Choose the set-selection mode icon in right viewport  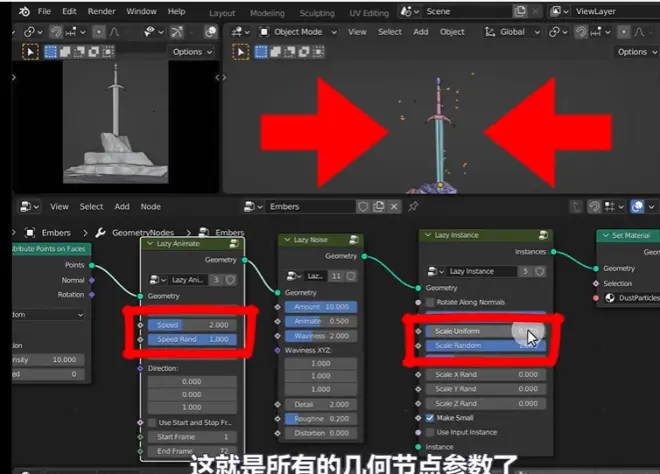(261, 52)
